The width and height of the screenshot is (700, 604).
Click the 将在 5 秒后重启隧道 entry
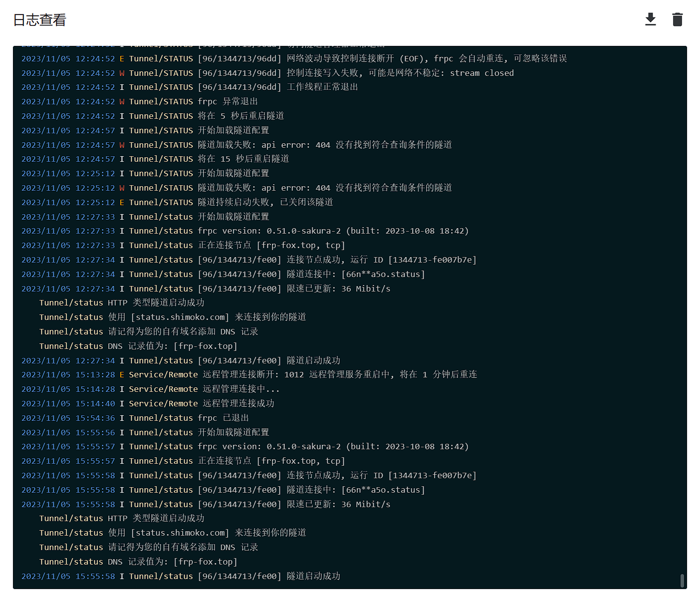[153, 116]
